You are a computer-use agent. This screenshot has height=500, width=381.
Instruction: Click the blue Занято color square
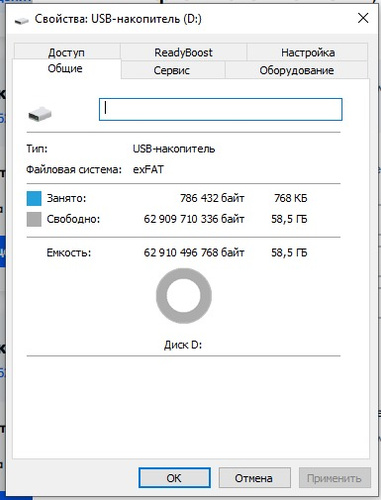click(34, 198)
